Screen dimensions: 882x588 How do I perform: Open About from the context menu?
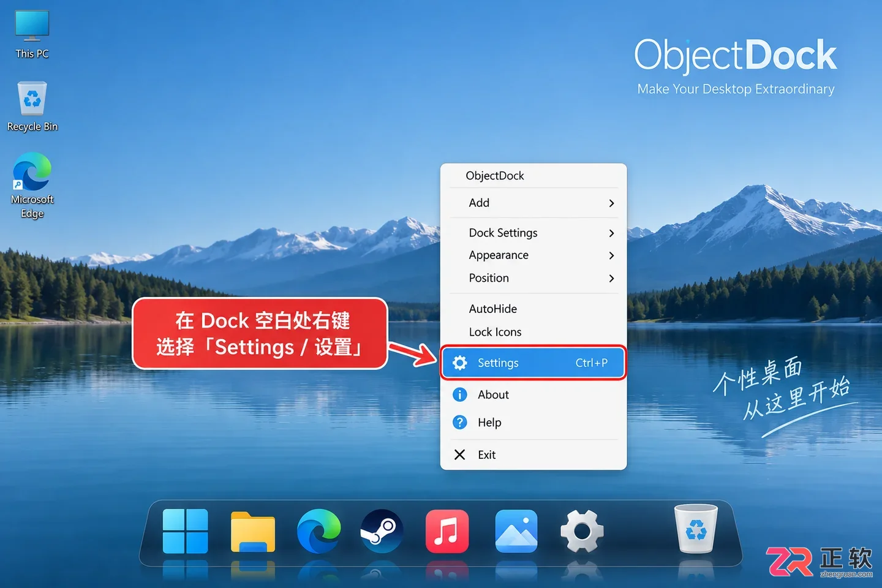point(533,394)
